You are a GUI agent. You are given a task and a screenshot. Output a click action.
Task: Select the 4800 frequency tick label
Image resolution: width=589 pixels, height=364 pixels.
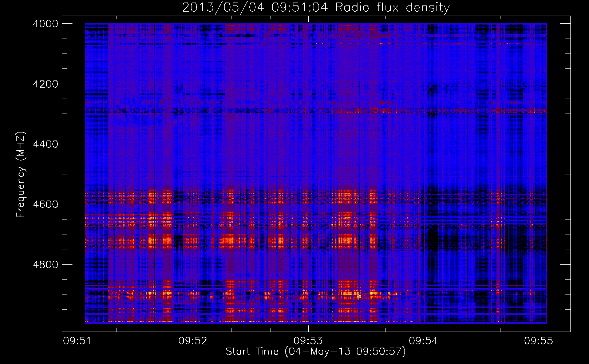pyautogui.click(x=46, y=265)
